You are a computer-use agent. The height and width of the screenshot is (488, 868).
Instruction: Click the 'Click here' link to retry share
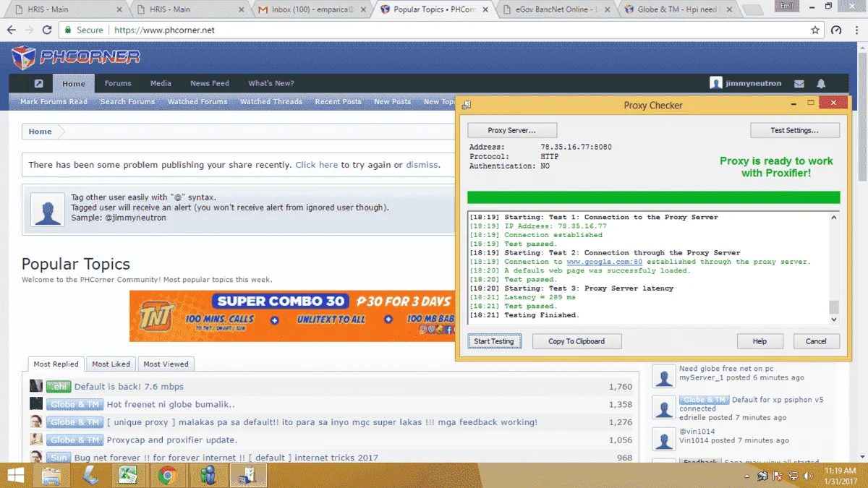click(x=317, y=165)
